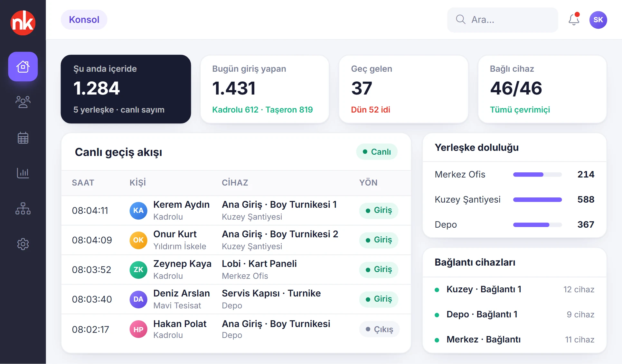Click the 08:03:52 timestamp cell

91,270
